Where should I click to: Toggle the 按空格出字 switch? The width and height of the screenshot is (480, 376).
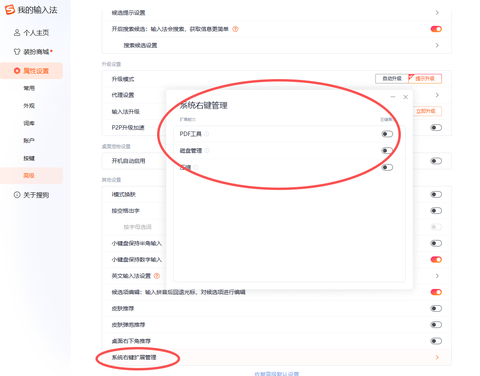coord(436,211)
